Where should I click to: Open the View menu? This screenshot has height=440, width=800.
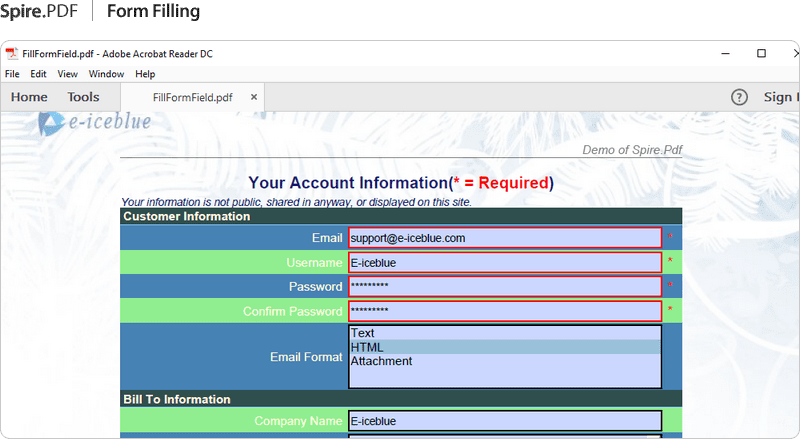pos(67,74)
